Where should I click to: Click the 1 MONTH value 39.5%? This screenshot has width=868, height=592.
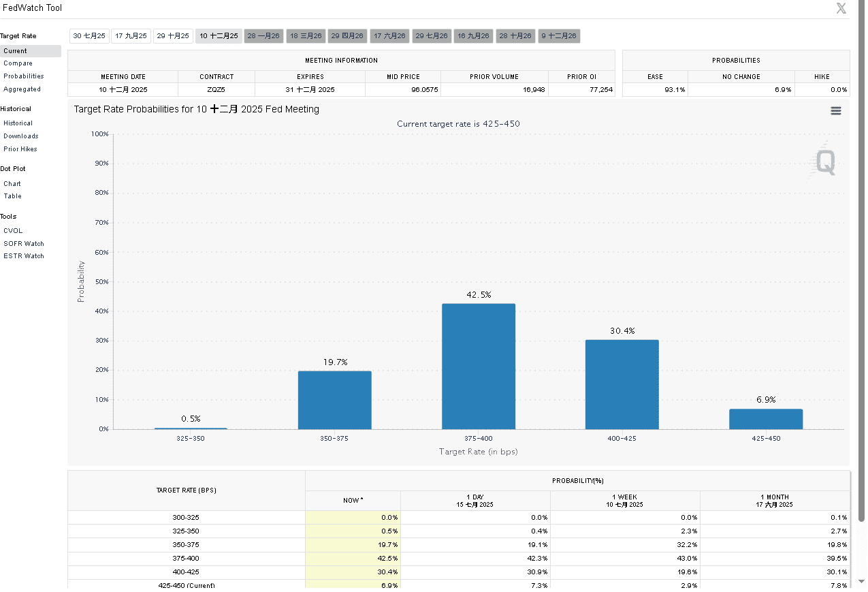[x=839, y=559]
